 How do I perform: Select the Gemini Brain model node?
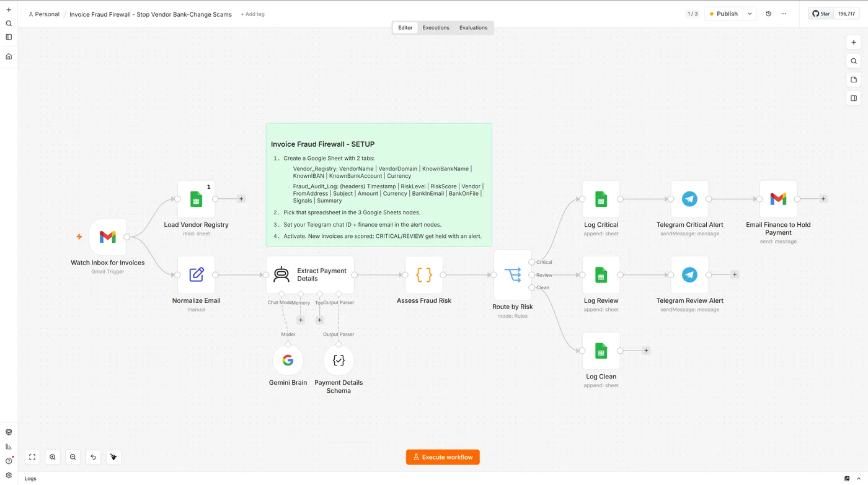click(x=288, y=360)
